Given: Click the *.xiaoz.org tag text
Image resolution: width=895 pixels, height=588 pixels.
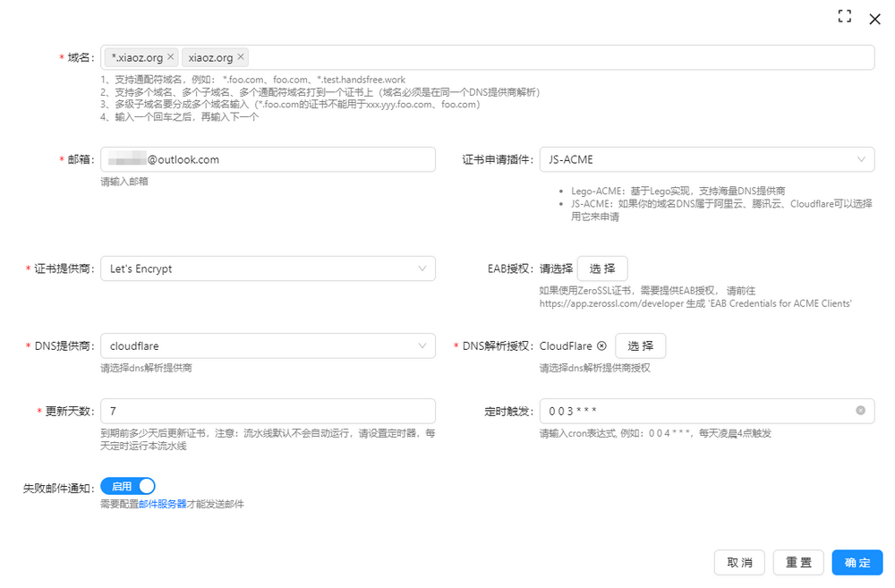Looking at the screenshot, I should click(x=137, y=57).
